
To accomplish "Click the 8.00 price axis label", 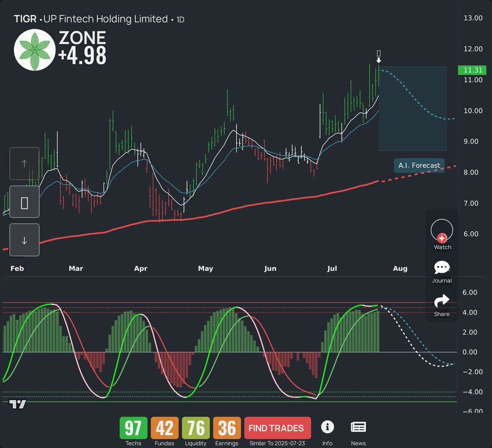I will 471,172.
